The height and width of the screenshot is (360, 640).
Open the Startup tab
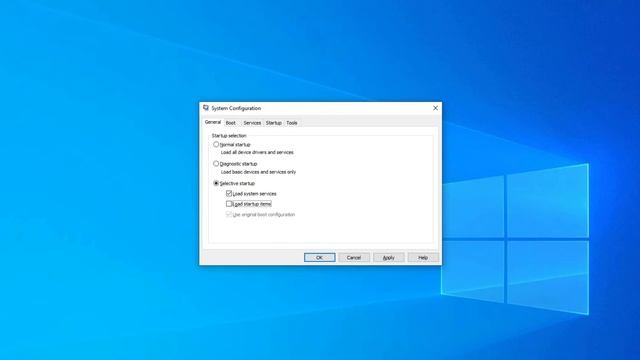273,123
